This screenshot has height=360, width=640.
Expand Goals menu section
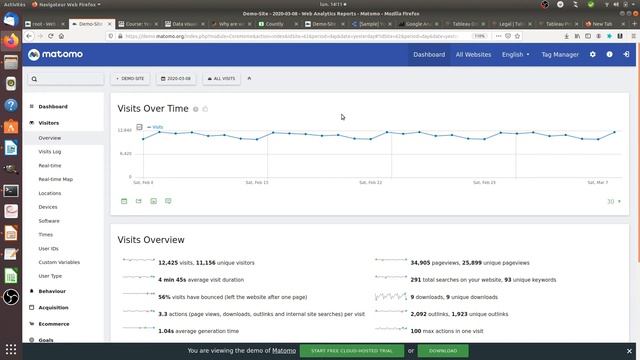(46, 340)
